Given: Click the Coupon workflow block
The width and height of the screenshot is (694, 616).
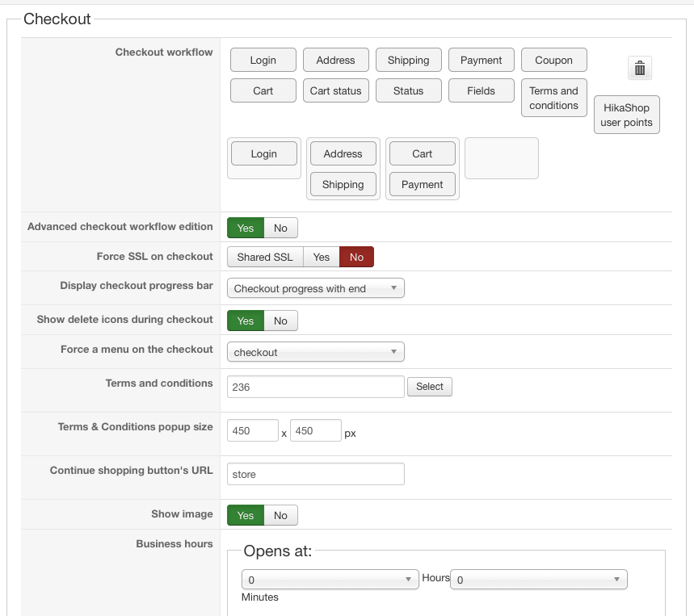Looking at the screenshot, I should click(553, 61).
